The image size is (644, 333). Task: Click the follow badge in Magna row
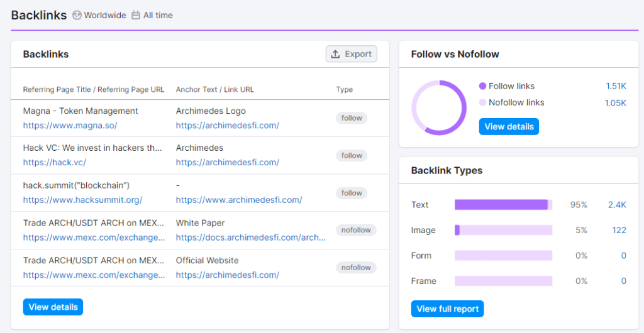point(352,118)
